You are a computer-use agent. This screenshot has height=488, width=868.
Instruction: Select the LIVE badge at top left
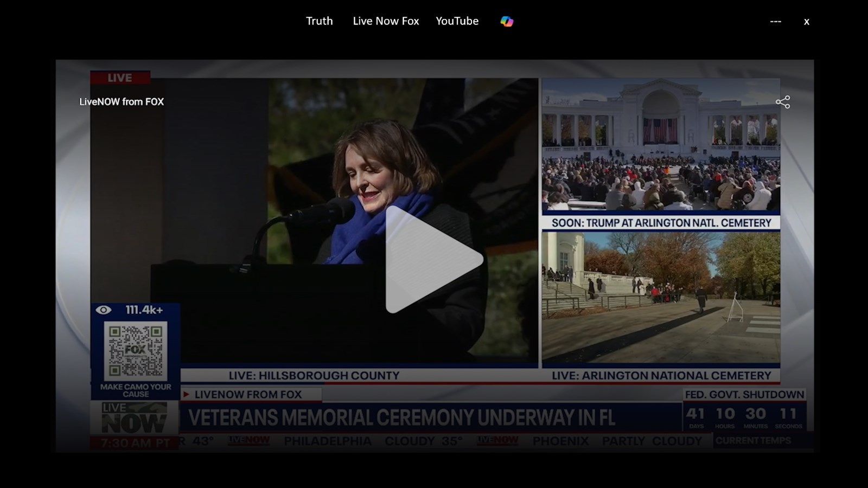(119, 78)
